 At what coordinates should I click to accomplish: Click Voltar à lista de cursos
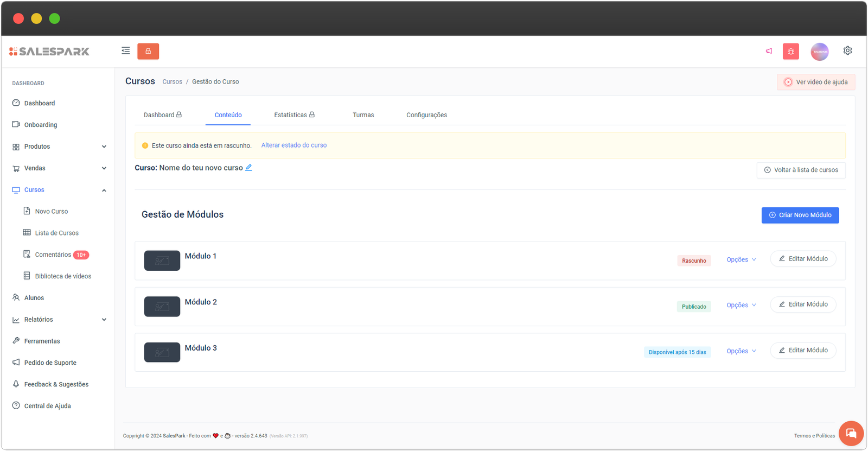tap(801, 170)
